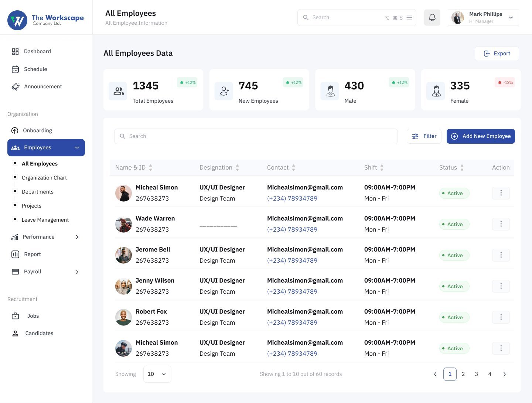
Task: Open the Dashboard grid icon
Action: (x=15, y=51)
